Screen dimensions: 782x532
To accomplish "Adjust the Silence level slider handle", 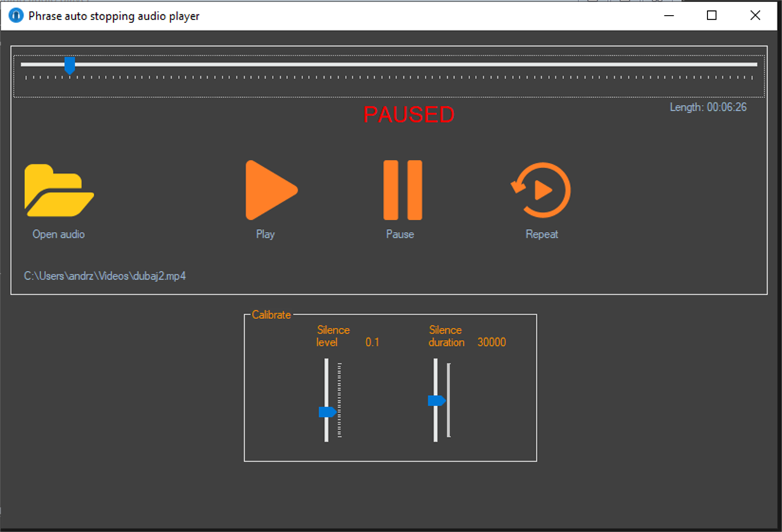I will [x=327, y=411].
